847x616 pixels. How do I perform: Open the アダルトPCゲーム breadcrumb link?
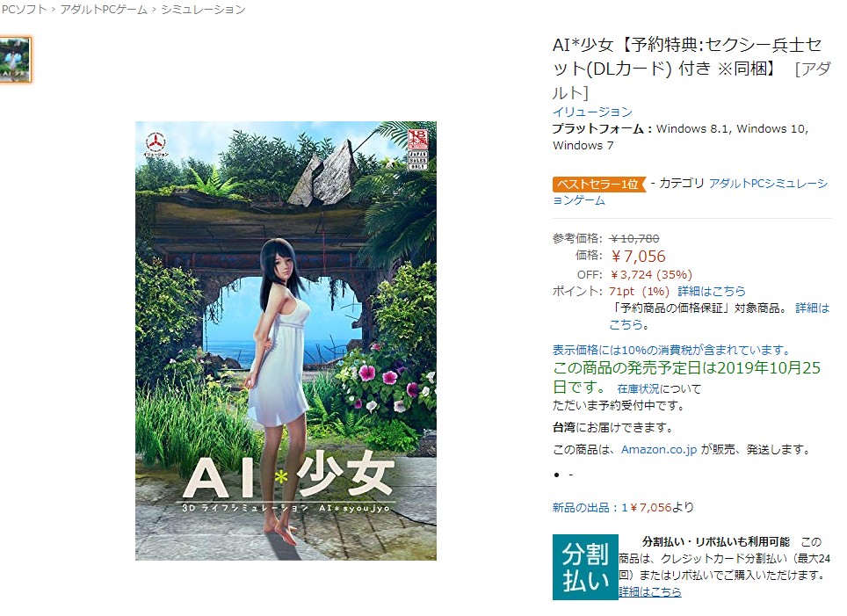(104, 9)
